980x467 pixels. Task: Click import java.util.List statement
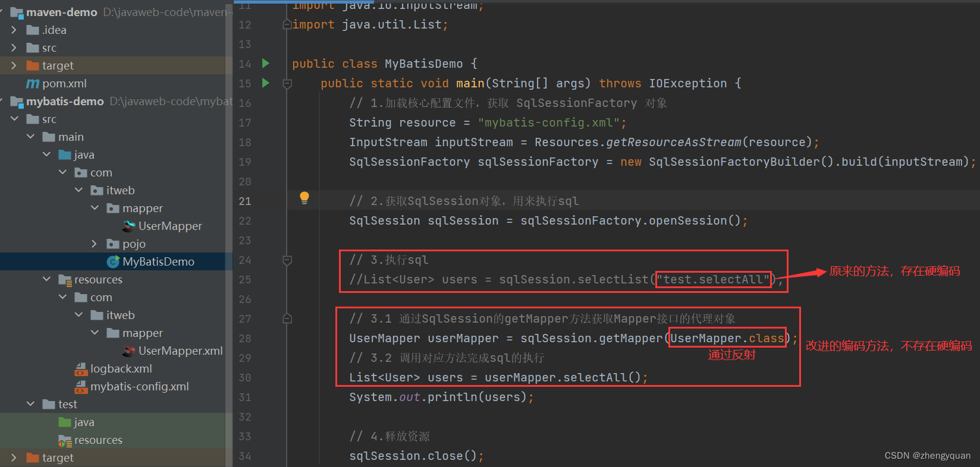(370, 24)
